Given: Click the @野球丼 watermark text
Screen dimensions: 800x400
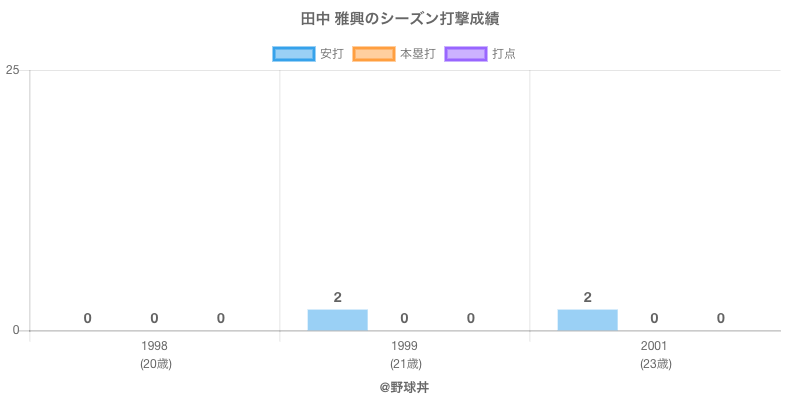Looking at the screenshot, I should [404, 386].
